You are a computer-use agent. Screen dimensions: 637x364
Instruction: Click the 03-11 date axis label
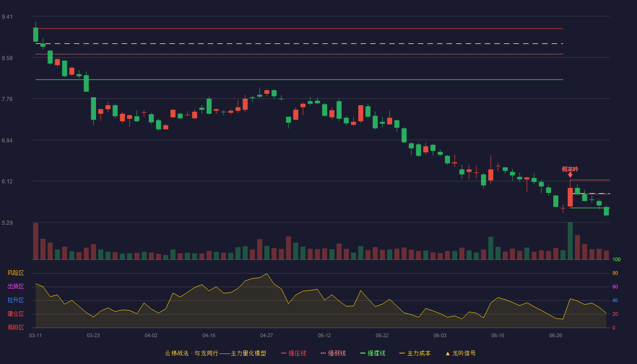[x=35, y=335]
